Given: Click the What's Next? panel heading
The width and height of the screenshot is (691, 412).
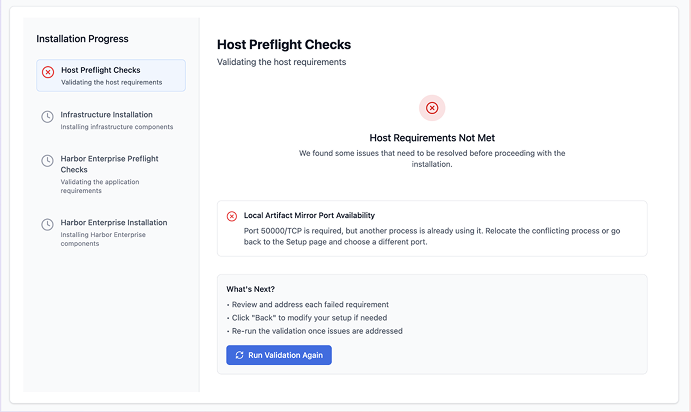Looking at the screenshot, I should pyautogui.click(x=252, y=289).
